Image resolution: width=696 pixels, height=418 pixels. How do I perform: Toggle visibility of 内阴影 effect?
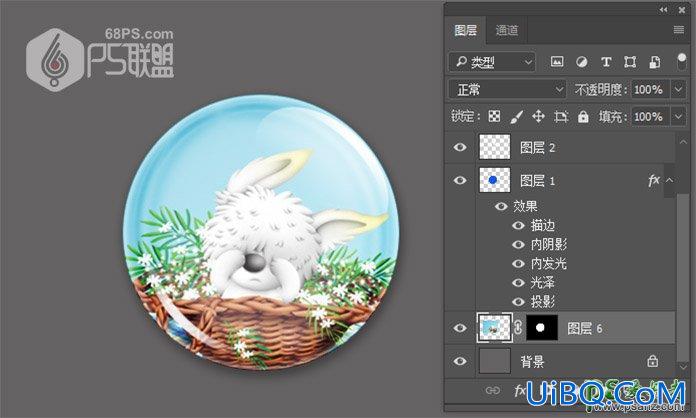[x=518, y=244]
